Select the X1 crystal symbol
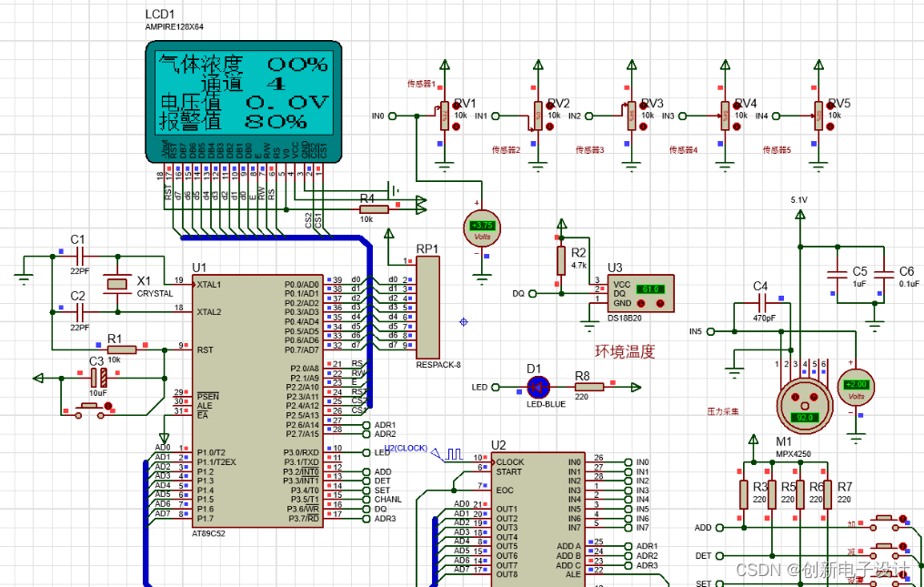The width and height of the screenshot is (924, 587). [117, 284]
